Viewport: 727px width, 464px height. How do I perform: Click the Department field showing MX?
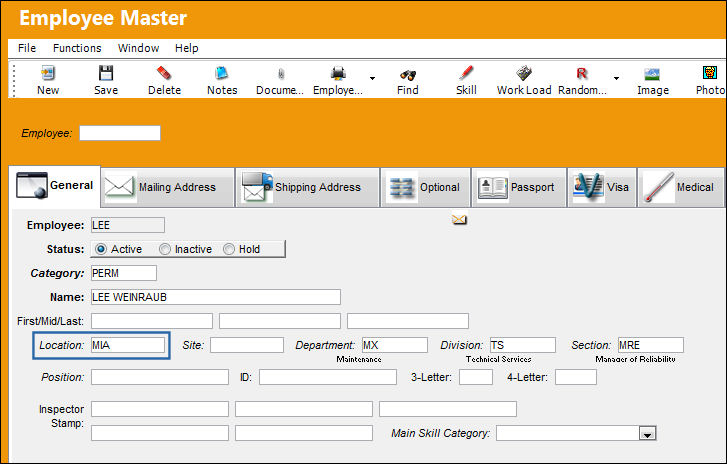[x=395, y=345]
